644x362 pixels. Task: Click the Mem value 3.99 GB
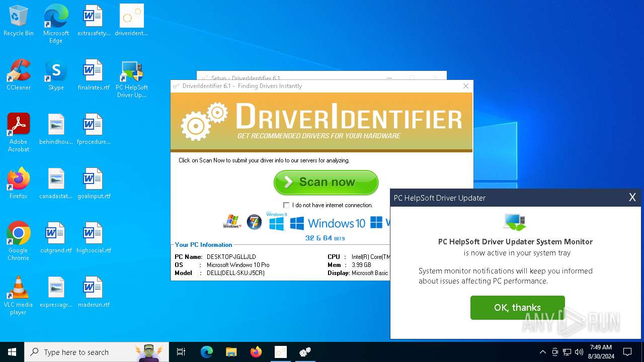(x=361, y=265)
